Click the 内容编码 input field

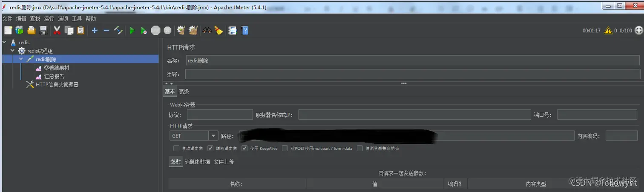tap(621, 136)
